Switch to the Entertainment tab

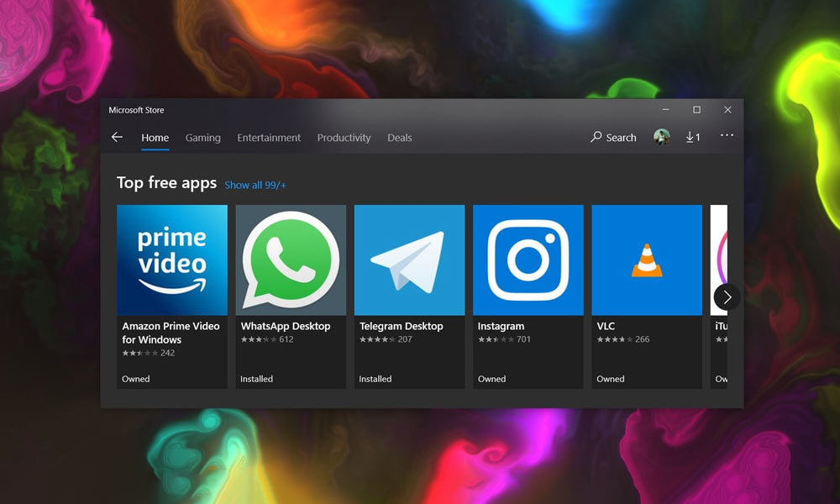[x=269, y=138]
